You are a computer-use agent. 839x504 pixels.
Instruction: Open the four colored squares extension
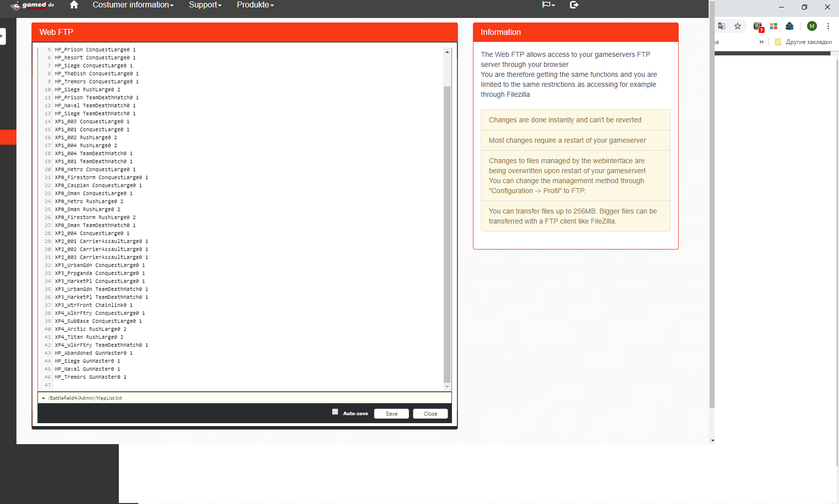(x=774, y=26)
